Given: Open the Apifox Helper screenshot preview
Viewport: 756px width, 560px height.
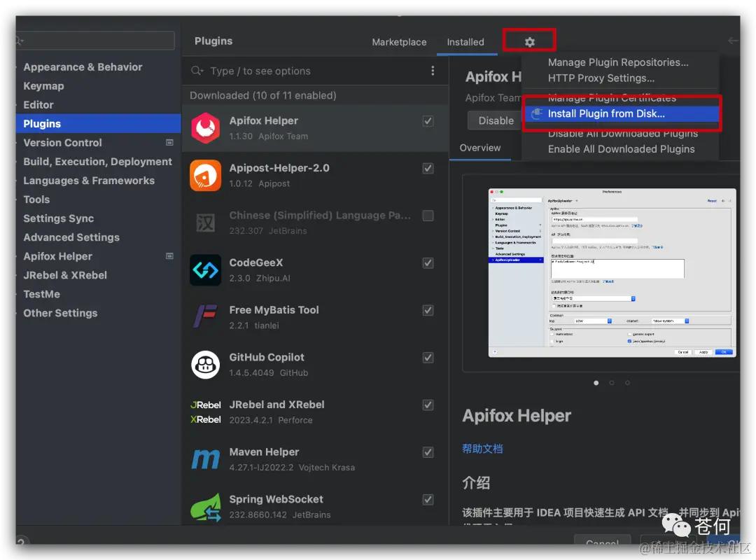Looking at the screenshot, I should pyautogui.click(x=612, y=273).
